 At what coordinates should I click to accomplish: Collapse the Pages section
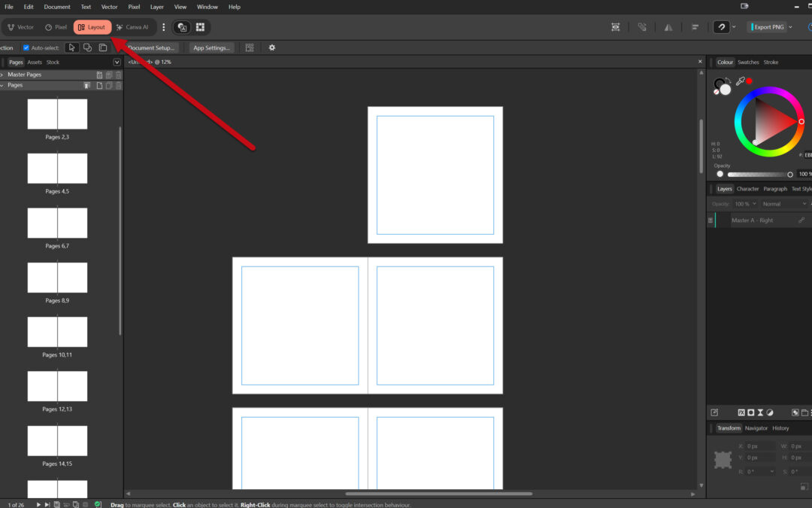pyautogui.click(x=2, y=85)
